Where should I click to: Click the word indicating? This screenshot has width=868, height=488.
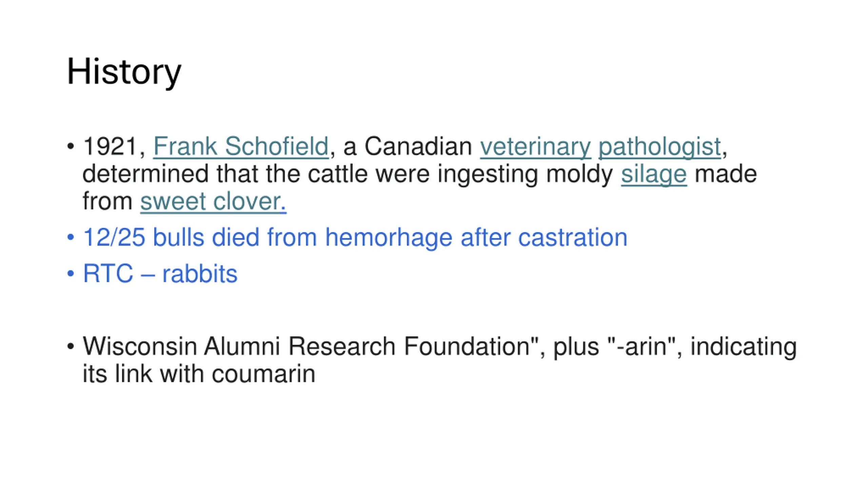pos(744,347)
